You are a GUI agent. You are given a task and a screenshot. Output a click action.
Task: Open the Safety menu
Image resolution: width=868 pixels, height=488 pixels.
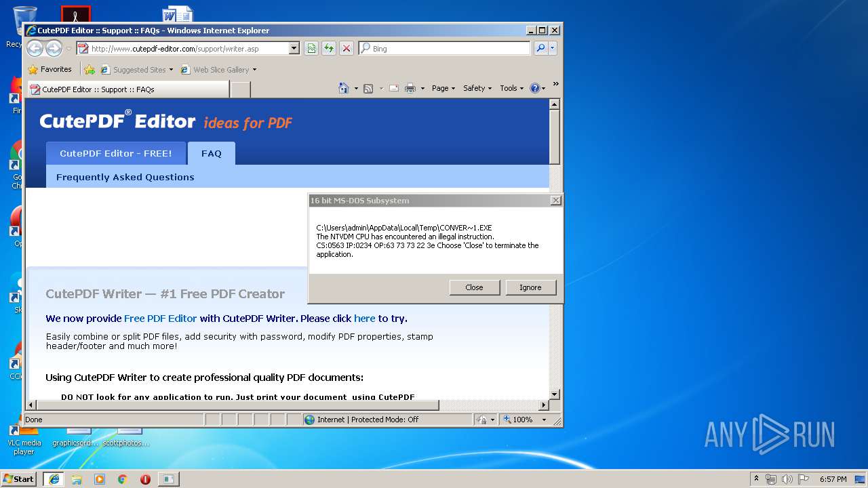[477, 88]
